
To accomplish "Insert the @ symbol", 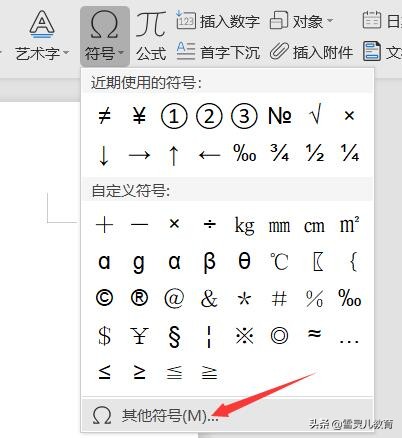I will pyautogui.click(x=174, y=298).
